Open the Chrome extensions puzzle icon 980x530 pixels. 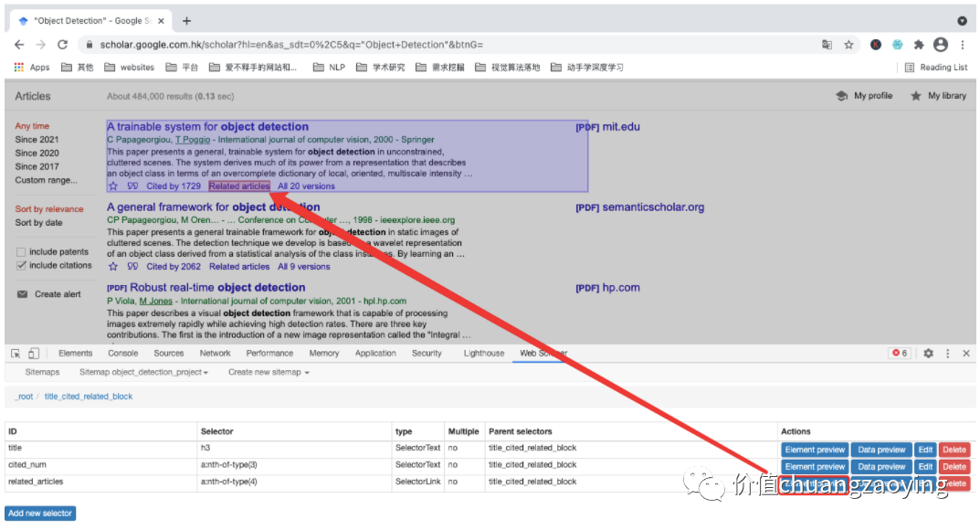coord(919,45)
